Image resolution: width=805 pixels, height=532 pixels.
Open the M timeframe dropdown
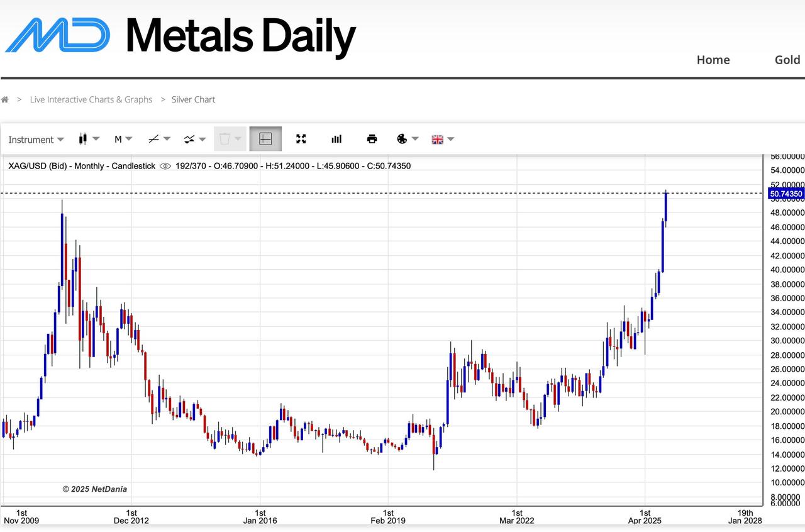pyautogui.click(x=123, y=139)
